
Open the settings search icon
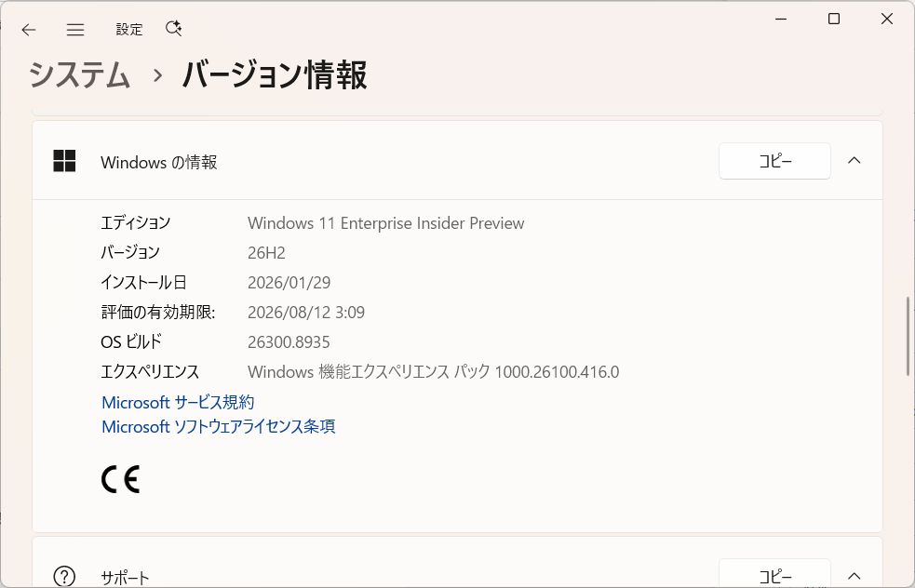[x=174, y=29]
